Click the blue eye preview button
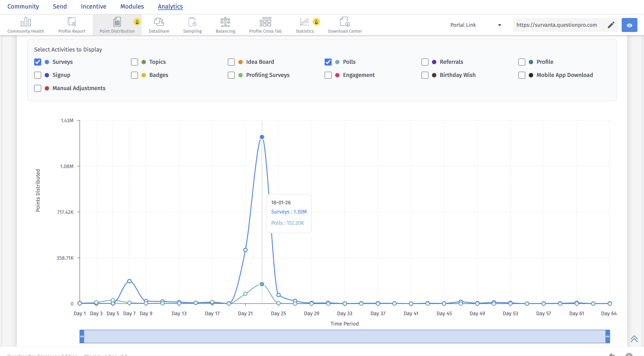 click(x=629, y=25)
